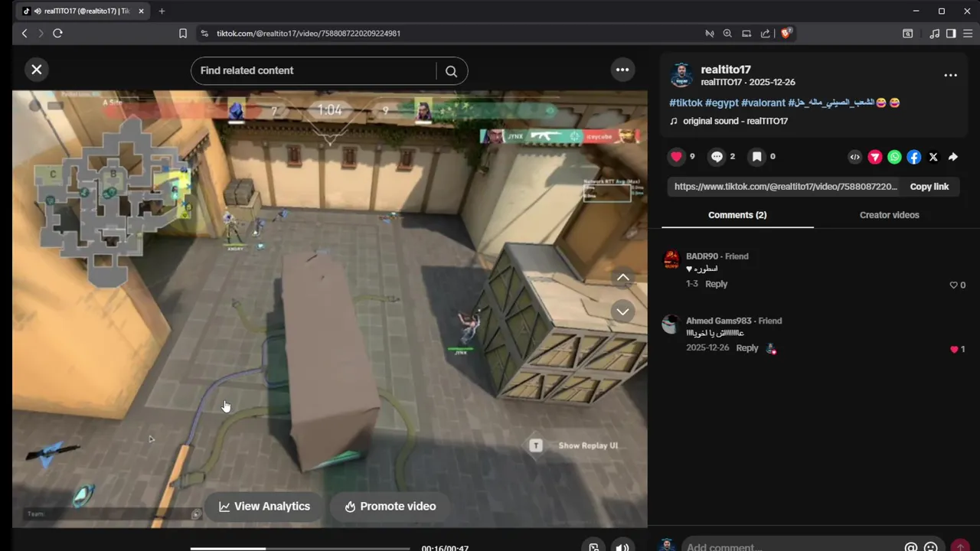
Task: Open the browser hamburger menu
Action: coord(968,33)
